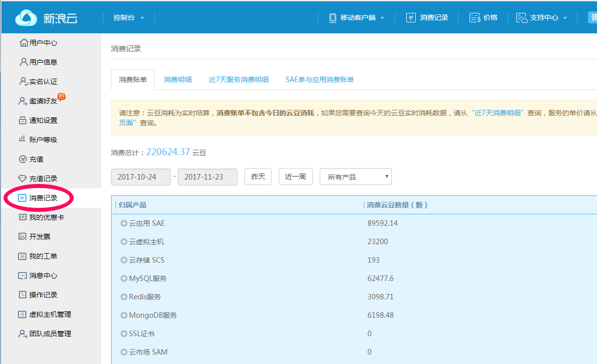Click the support center cloud icon

tap(522, 18)
